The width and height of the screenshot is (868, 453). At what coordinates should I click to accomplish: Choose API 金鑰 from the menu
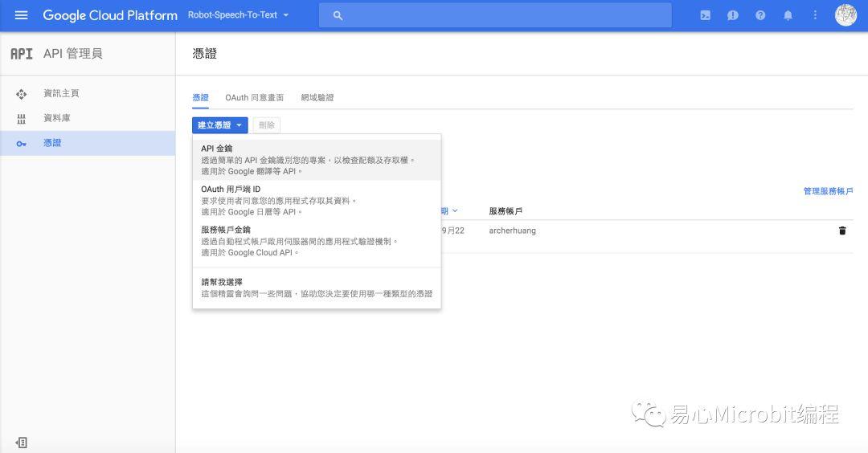(x=317, y=160)
